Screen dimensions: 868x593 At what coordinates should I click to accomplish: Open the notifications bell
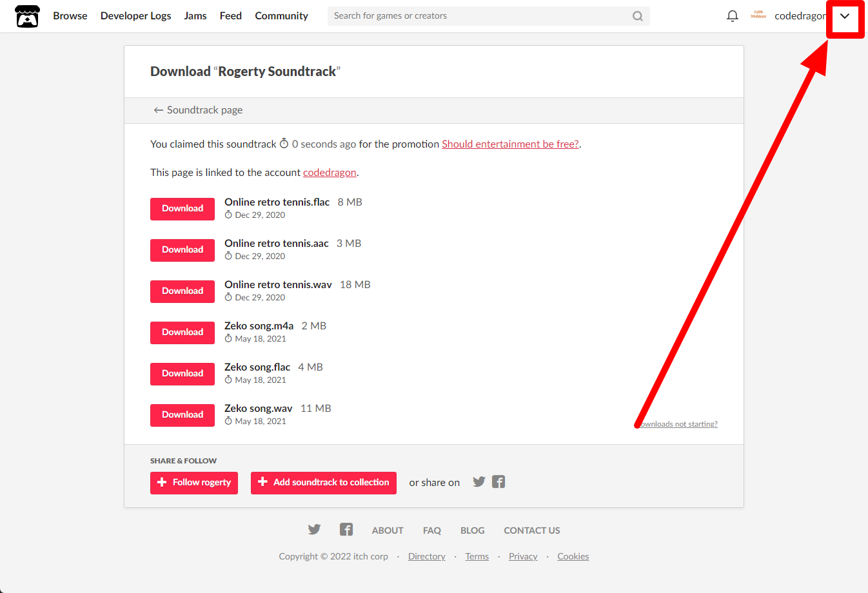coord(733,16)
